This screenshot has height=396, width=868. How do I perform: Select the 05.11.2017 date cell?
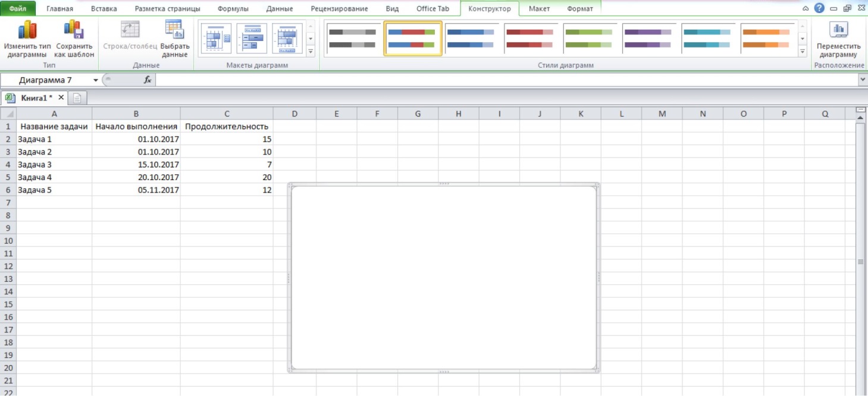tap(136, 190)
